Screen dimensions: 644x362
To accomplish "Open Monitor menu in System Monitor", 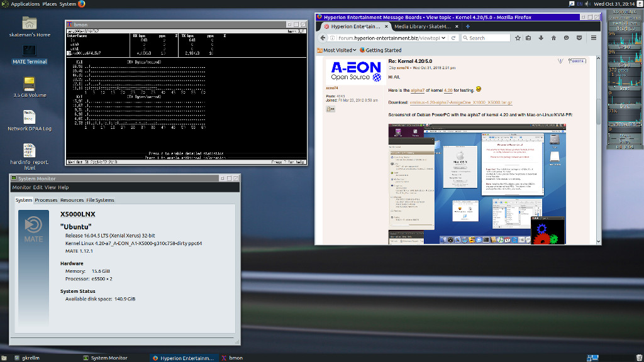I will click(21, 187).
